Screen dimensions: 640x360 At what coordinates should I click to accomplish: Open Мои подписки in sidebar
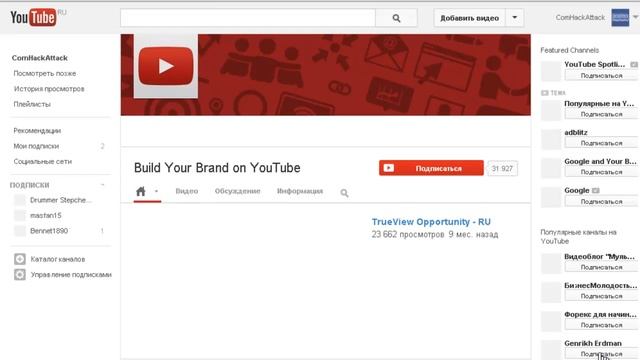[36, 146]
